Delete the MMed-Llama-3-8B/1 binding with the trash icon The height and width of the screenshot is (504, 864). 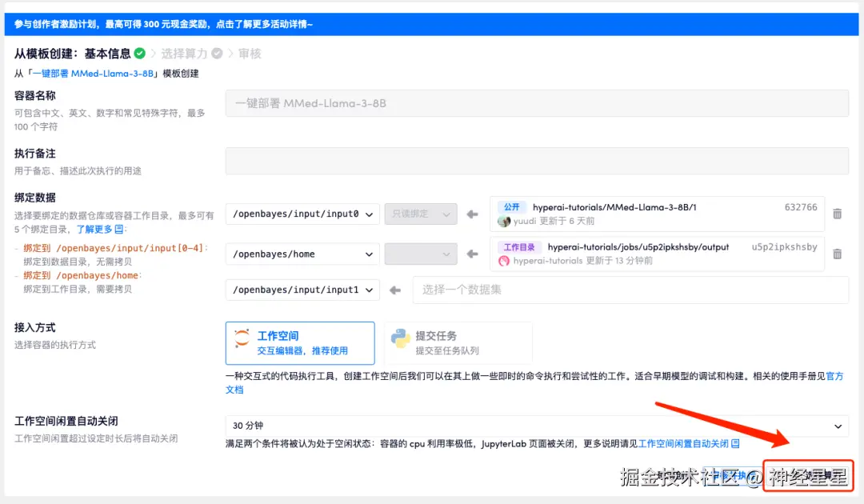[837, 214]
